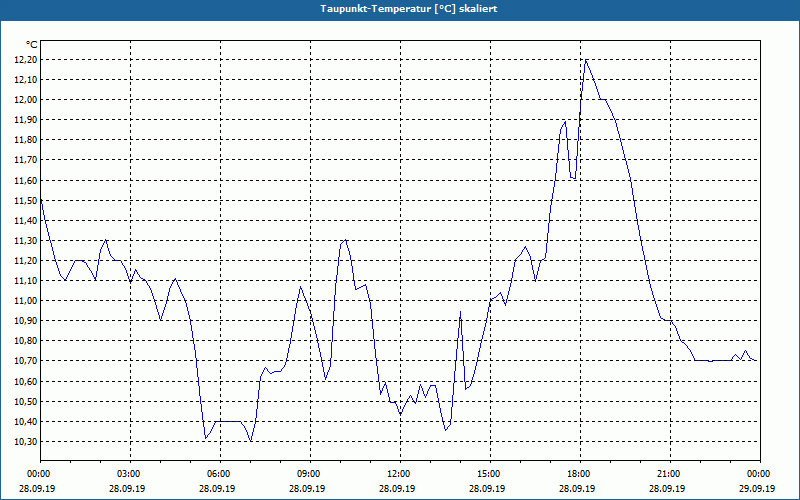Image resolution: width=800 pixels, height=500 pixels.
Task: Click the 12,10 y-axis label
Action: (x=27, y=80)
